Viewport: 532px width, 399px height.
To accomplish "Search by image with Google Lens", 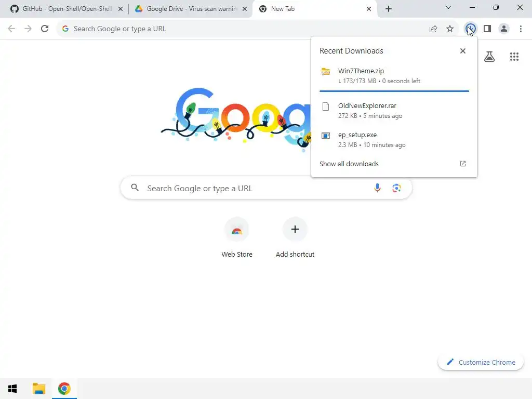I will (x=396, y=188).
